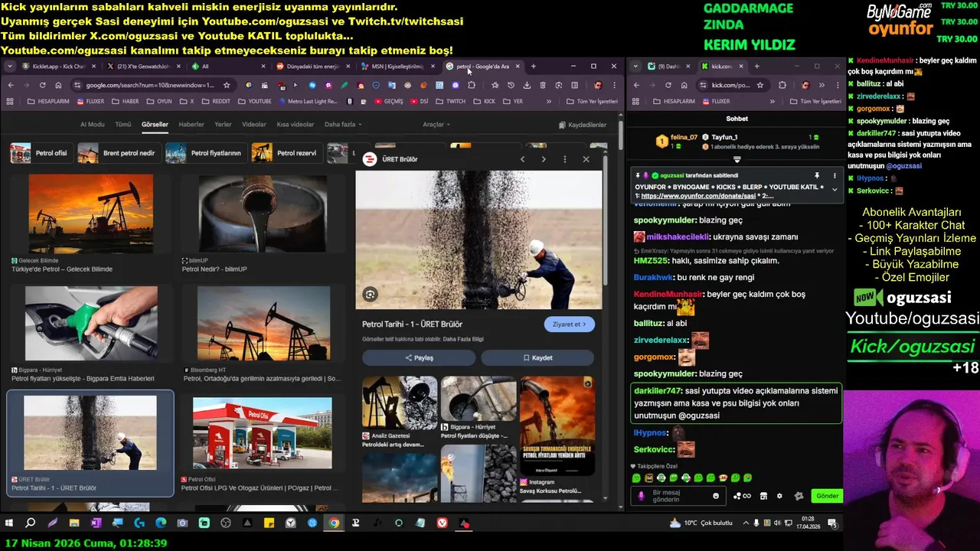Screen dimensions: 980x551
Task: Bookmark Google page with star icon
Action: [x=227, y=85]
